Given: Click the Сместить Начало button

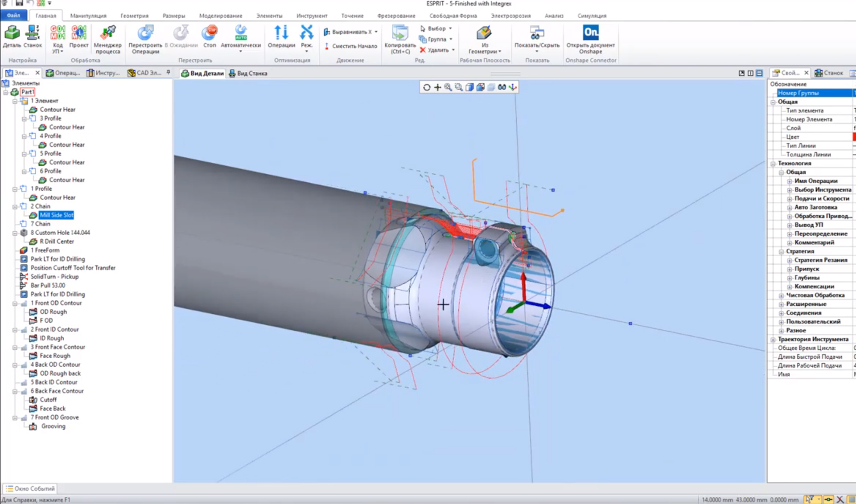Looking at the screenshot, I should tap(350, 46).
